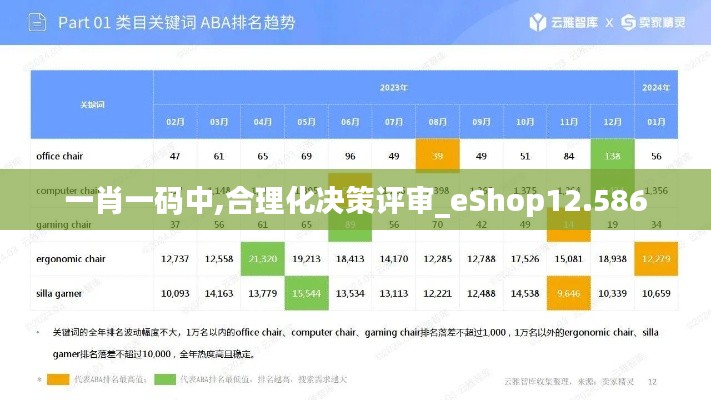Click the green ergonomic chair cell 21,320
This screenshot has height=400, width=711.
click(263, 259)
